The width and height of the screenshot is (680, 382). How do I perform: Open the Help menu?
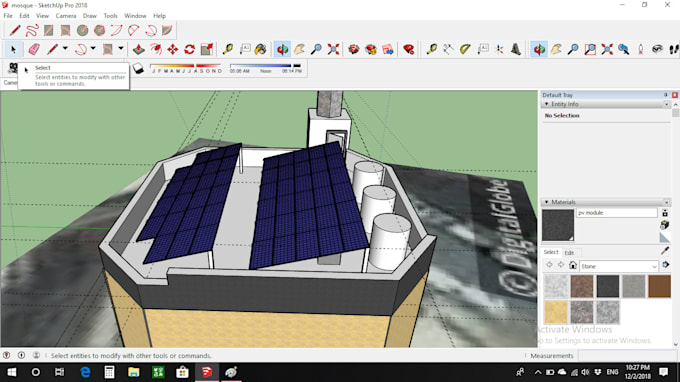(x=160, y=16)
